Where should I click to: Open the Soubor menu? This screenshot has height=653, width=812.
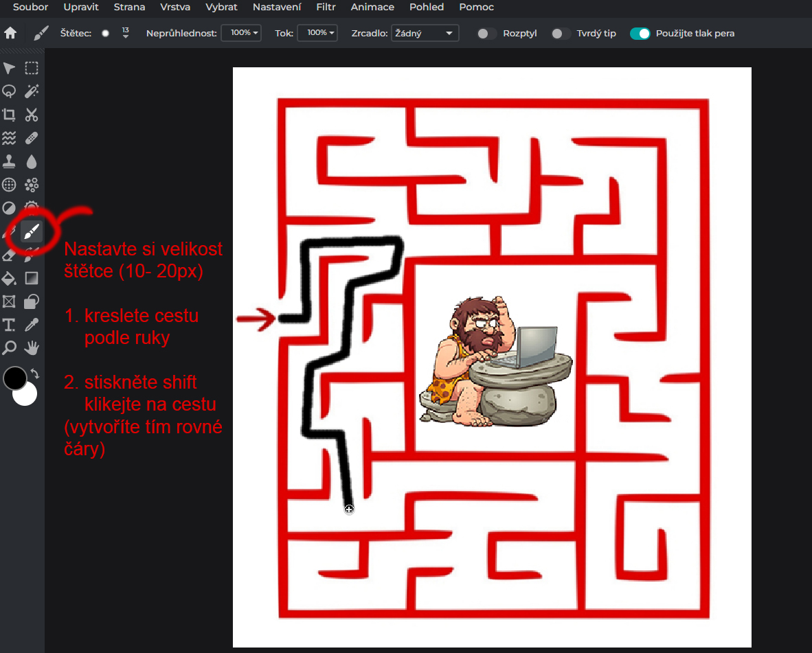[x=30, y=8]
